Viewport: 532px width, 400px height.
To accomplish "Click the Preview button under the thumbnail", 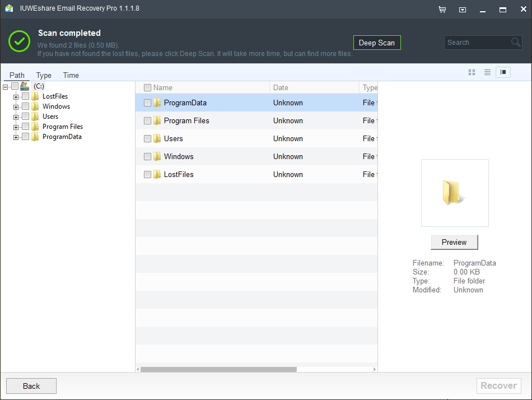I will pos(454,242).
